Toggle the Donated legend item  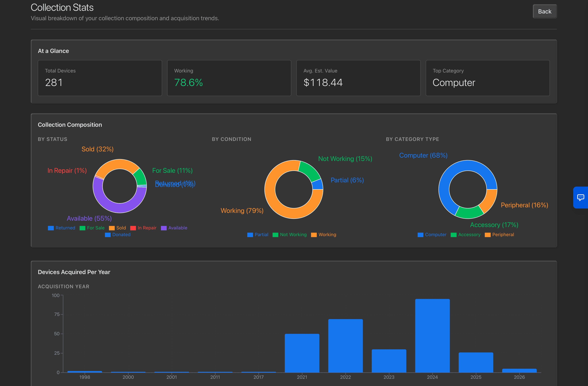coord(118,235)
